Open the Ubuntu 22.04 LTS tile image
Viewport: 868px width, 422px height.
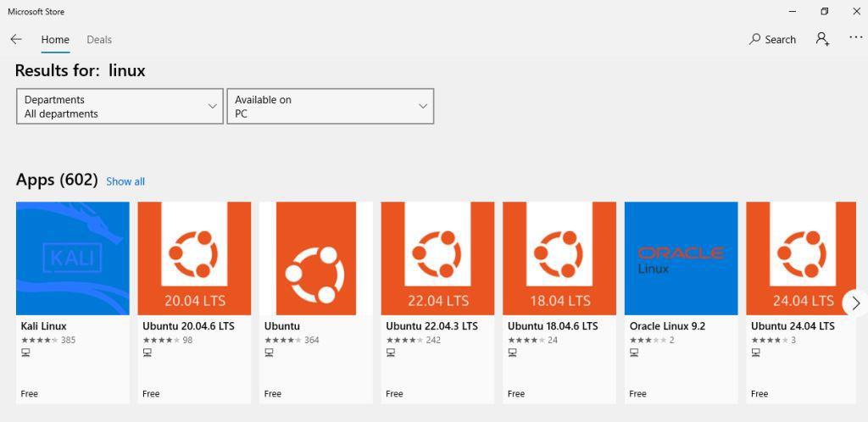438,258
